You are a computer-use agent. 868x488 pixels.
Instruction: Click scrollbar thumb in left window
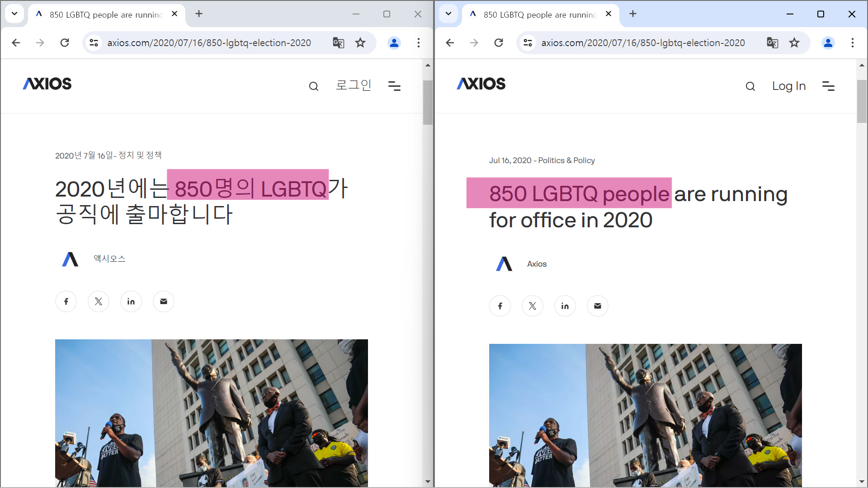(428, 103)
